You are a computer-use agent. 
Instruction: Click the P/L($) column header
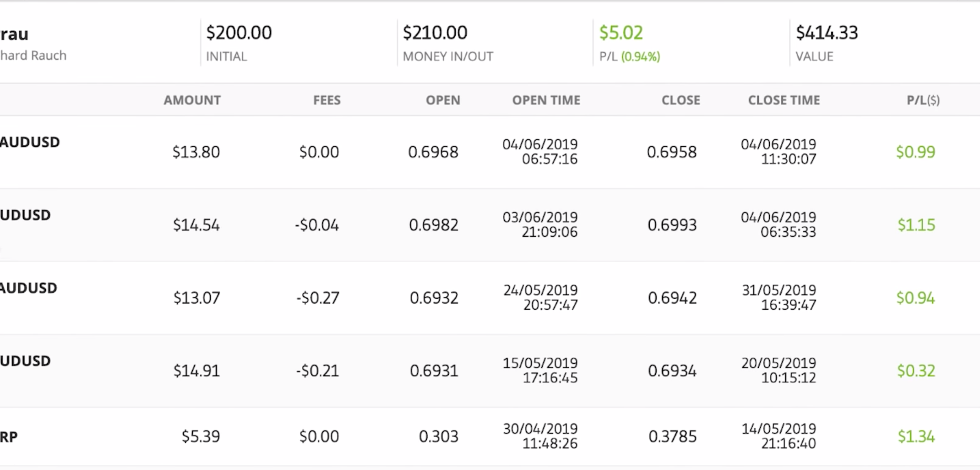click(x=923, y=100)
